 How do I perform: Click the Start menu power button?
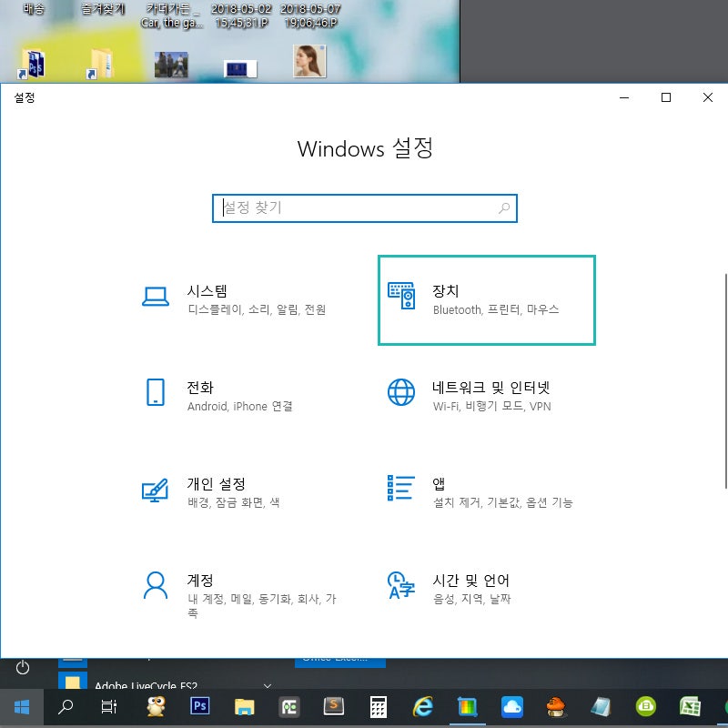pyautogui.click(x=22, y=668)
